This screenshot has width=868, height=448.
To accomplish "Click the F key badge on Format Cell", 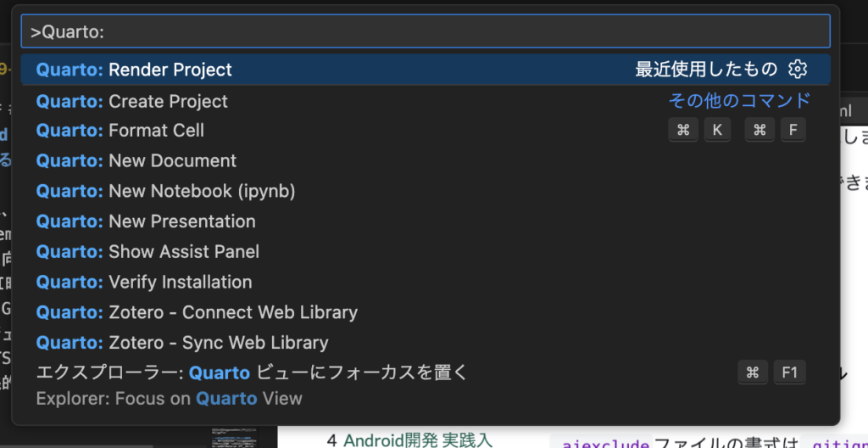I will pyautogui.click(x=793, y=130).
